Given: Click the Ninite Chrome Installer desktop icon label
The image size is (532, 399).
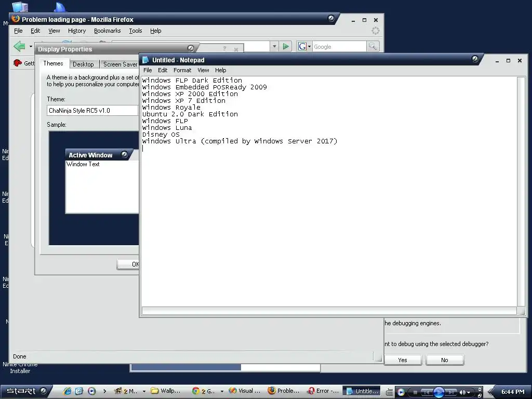Looking at the screenshot, I should (20, 368).
